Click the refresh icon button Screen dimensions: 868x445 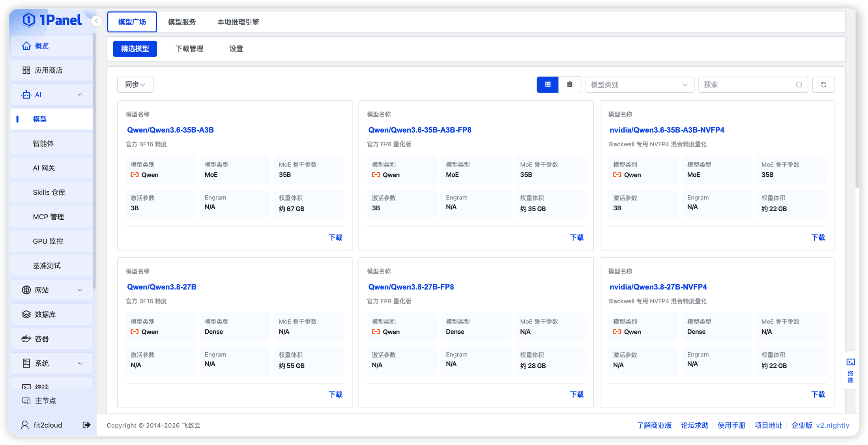[x=823, y=84]
